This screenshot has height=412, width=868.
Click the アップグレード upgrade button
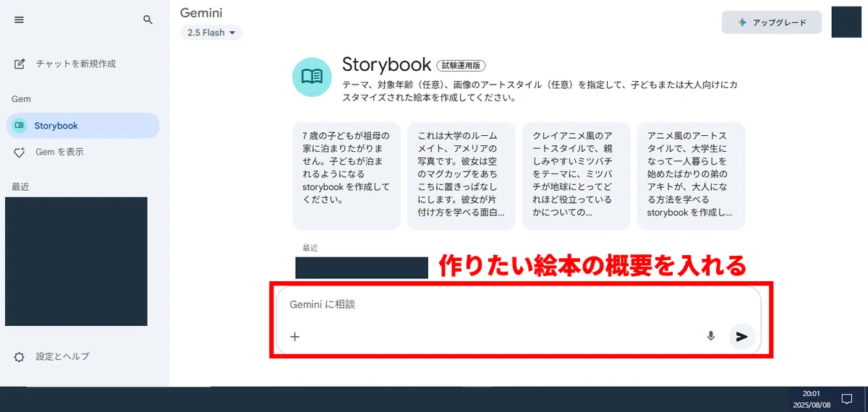point(772,22)
